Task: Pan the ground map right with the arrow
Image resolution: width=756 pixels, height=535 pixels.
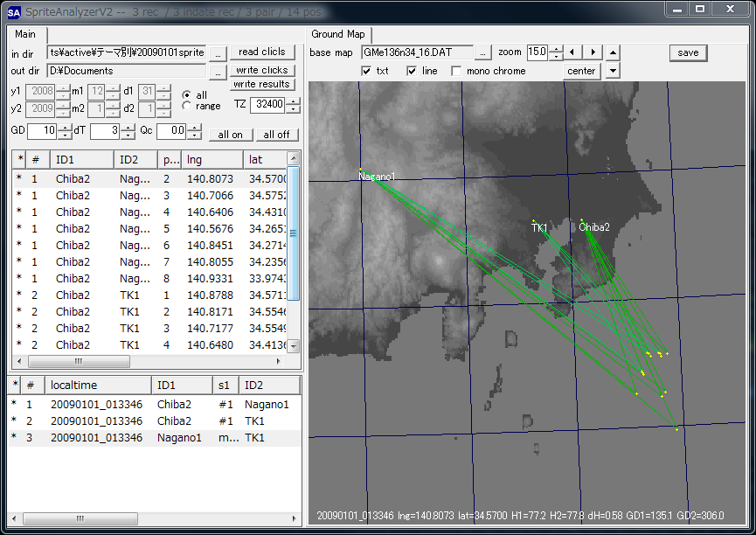Action: coord(593,52)
